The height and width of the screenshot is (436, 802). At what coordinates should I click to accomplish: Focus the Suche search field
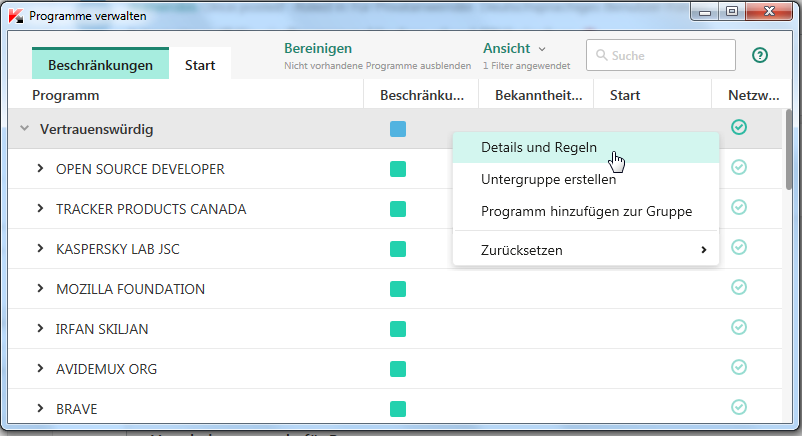pyautogui.click(x=661, y=55)
